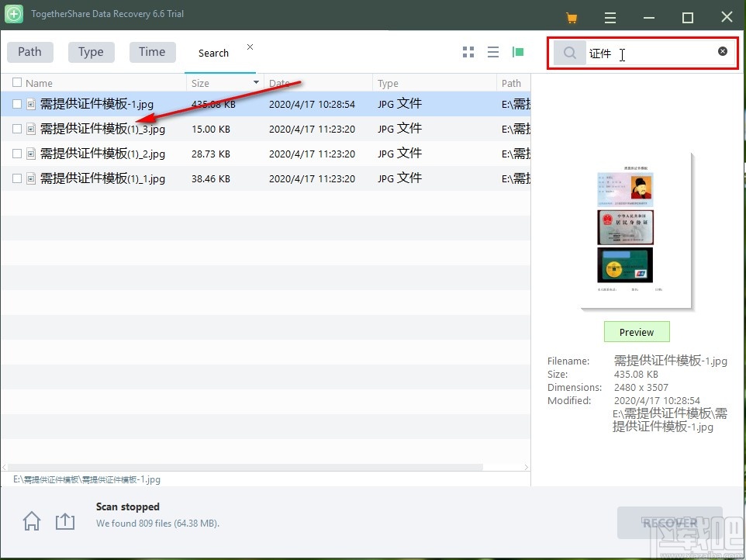
Task: Open the hamburger menu in title bar
Action: tap(610, 16)
